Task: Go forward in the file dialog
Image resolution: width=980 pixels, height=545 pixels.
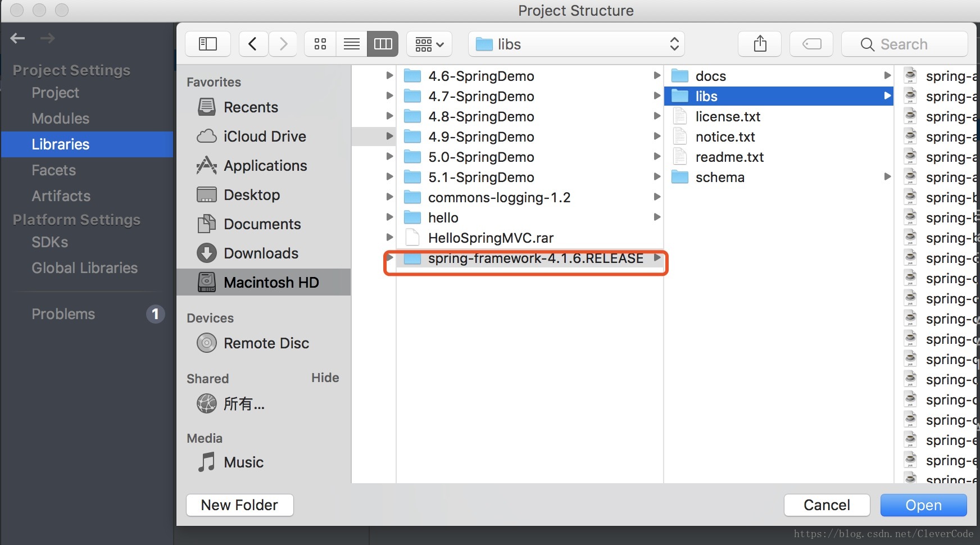Action: click(x=283, y=44)
